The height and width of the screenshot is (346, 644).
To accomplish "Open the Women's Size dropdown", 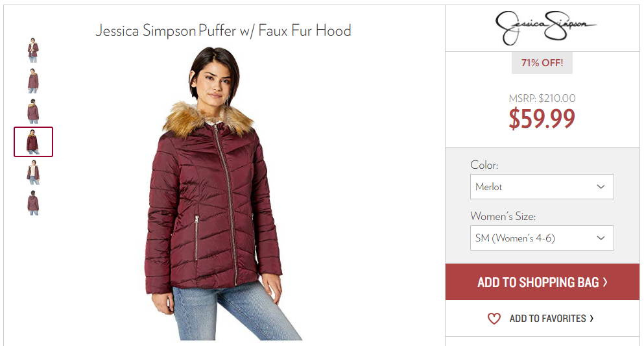I will click(x=542, y=238).
